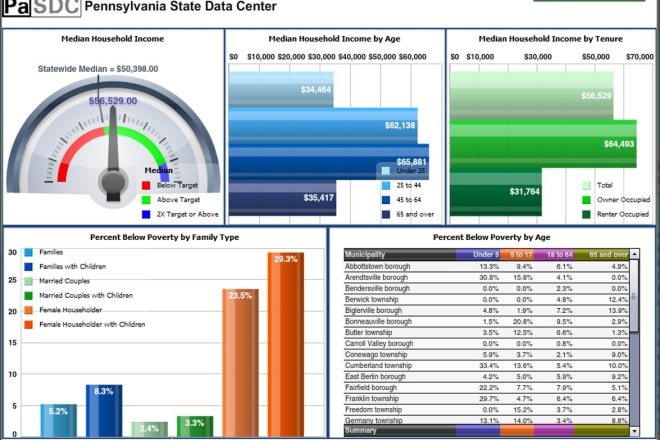
Task: Click the 2X Target or Above blue swatch
Action: (x=146, y=214)
